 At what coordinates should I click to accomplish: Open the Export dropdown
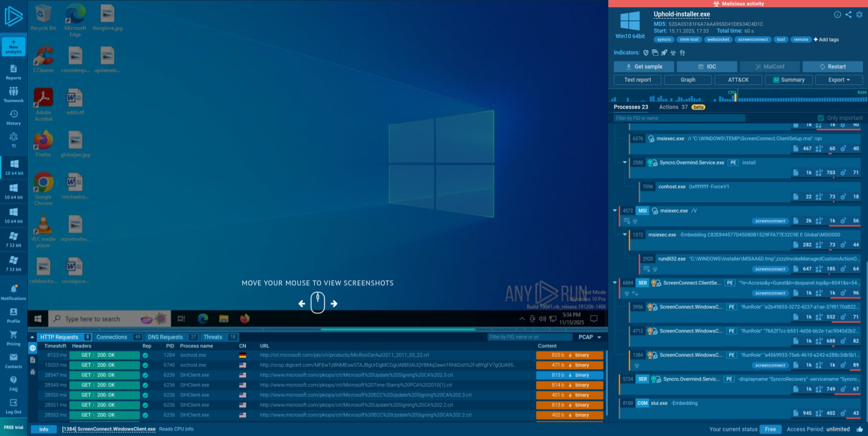(839, 80)
